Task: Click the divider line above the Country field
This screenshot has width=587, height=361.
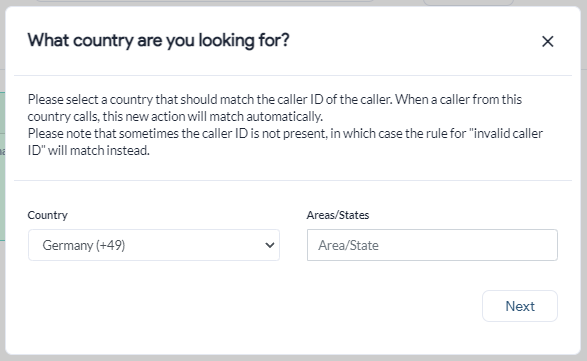Action: point(293,180)
